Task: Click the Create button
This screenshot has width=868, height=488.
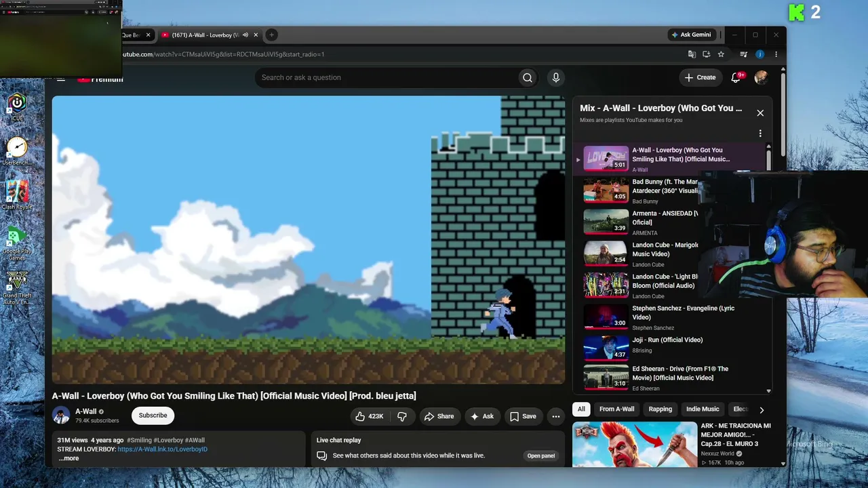Action: tap(701, 77)
